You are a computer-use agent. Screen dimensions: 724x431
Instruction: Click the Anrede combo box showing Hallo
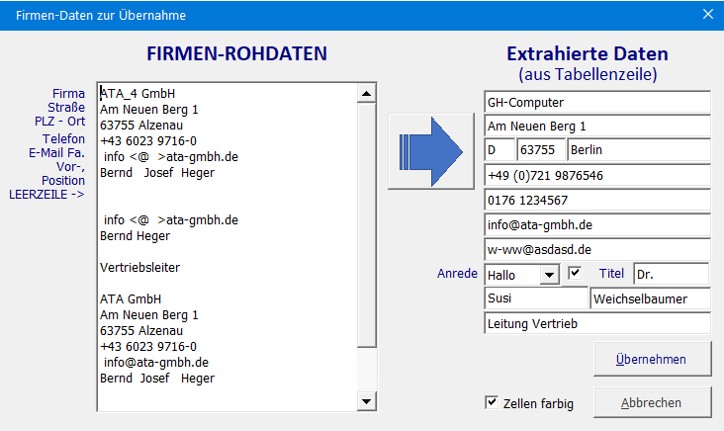tap(522, 275)
